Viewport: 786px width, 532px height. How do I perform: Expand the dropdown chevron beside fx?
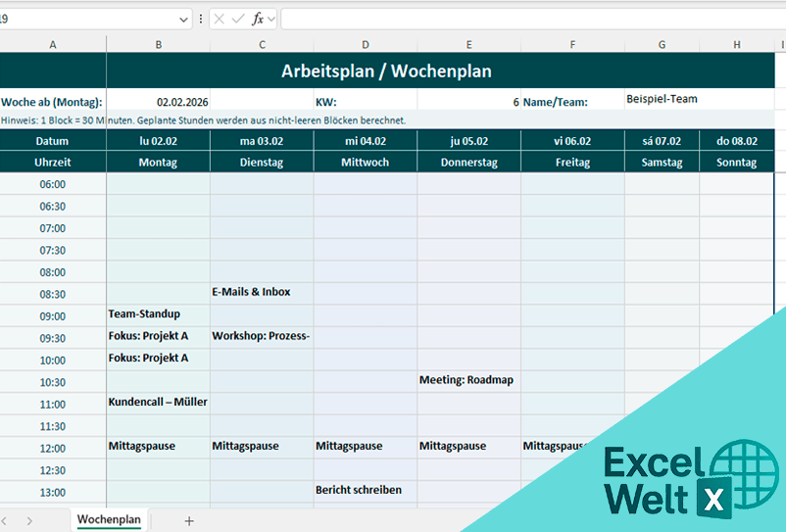[271, 19]
